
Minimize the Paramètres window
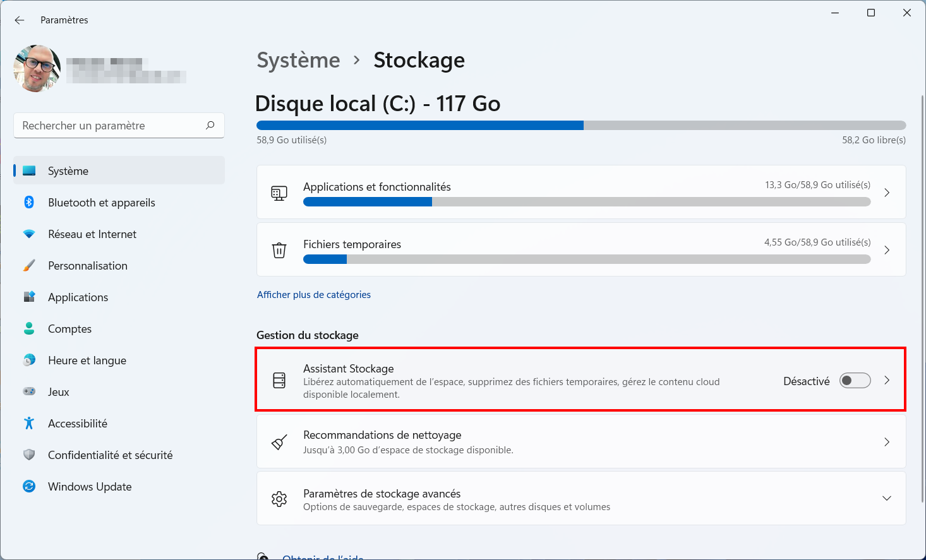coord(835,13)
